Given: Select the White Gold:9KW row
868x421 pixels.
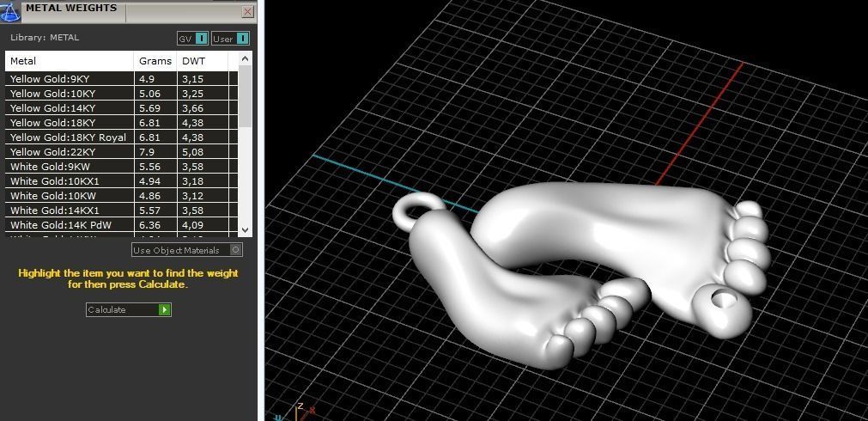Looking at the screenshot, I should (x=121, y=166).
